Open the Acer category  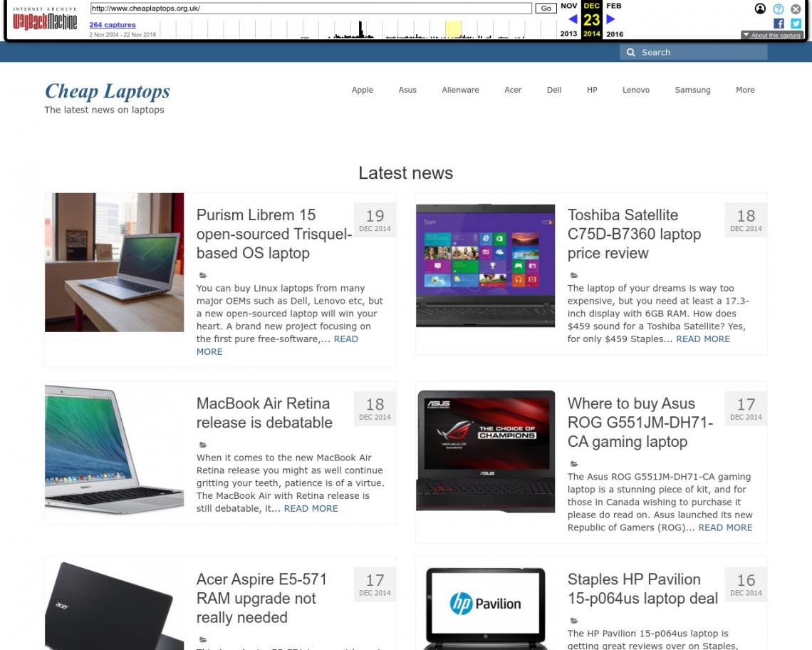tap(513, 90)
